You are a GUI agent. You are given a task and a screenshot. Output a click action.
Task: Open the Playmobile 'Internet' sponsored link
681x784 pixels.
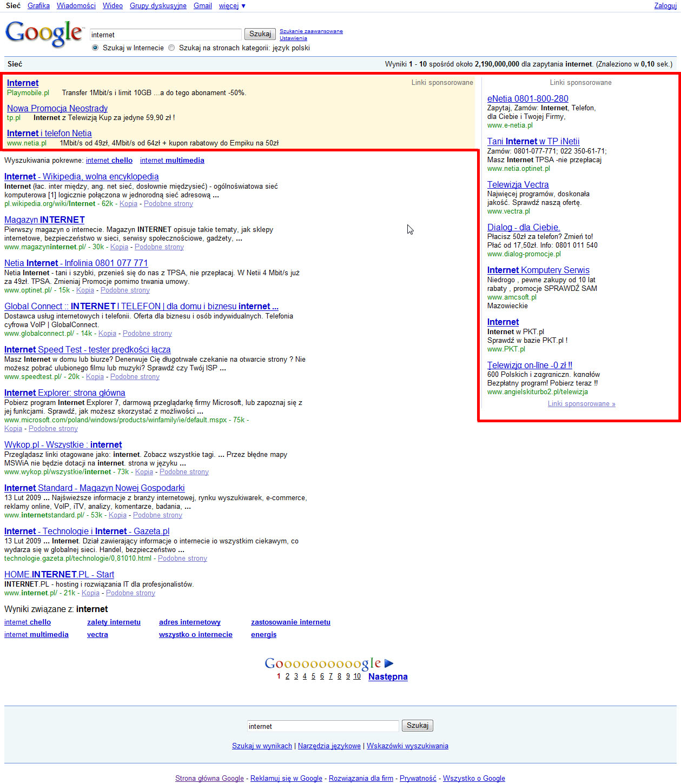tap(23, 83)
